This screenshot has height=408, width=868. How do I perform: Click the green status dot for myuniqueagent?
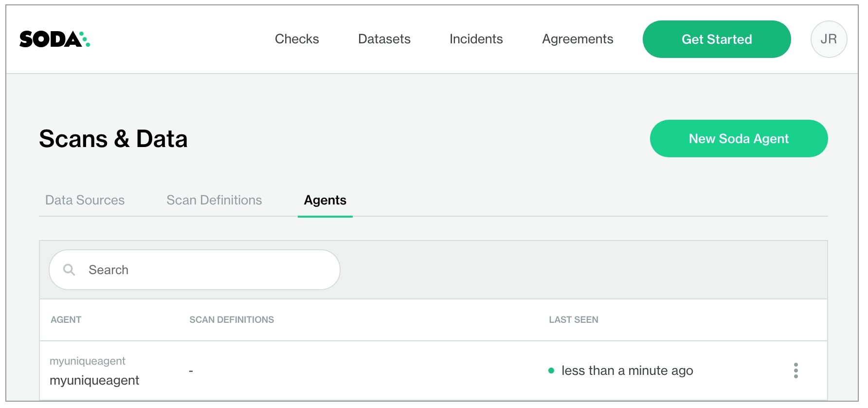tap(551, 371)
